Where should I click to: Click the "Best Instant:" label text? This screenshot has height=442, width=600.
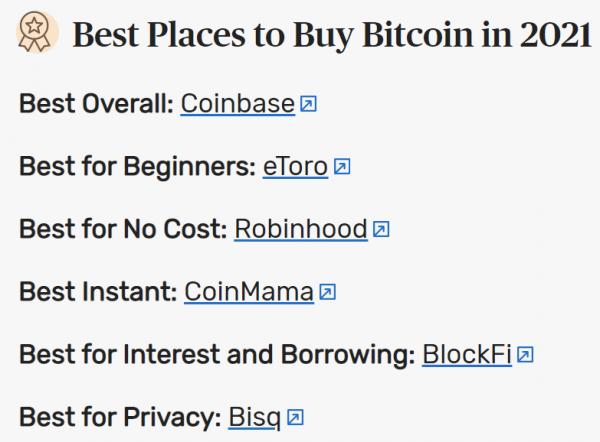98,292
